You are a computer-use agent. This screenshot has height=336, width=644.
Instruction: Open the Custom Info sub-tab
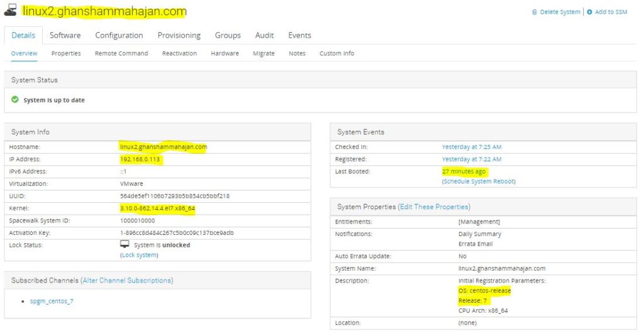[x=337, y=53]
